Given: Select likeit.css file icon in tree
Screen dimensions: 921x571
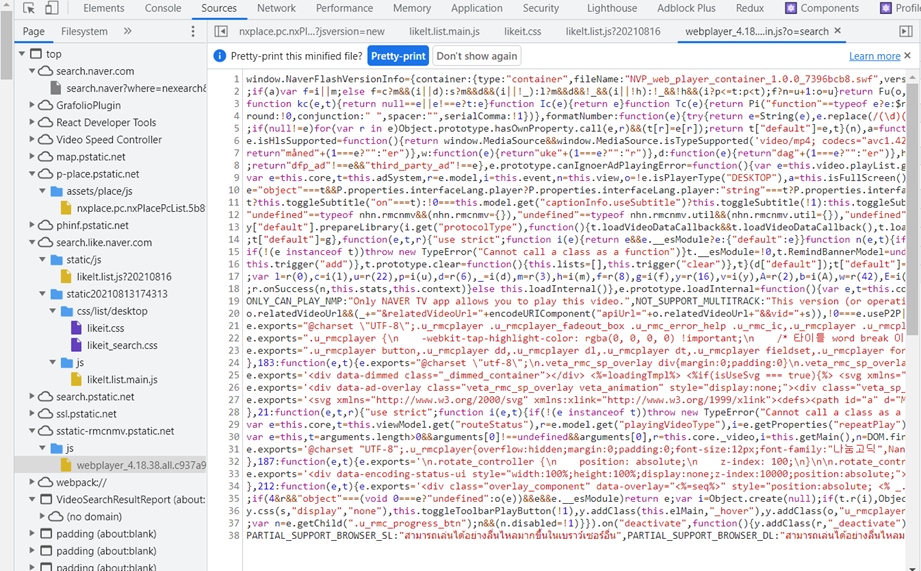Looking at the screenshot, I should point(76,328).
